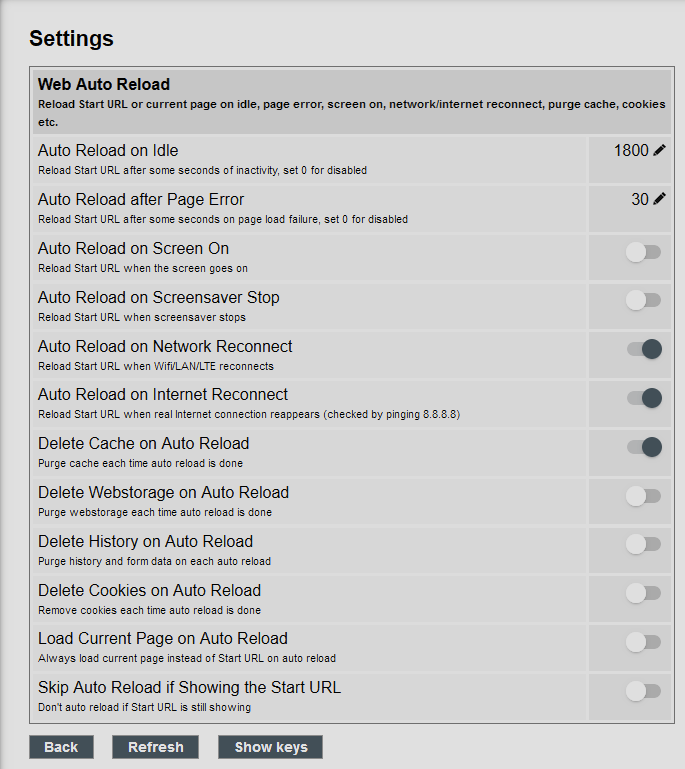Click the pencil icon beside Auto Reload after Page Error
685x769 pixels.
(660, 199)
